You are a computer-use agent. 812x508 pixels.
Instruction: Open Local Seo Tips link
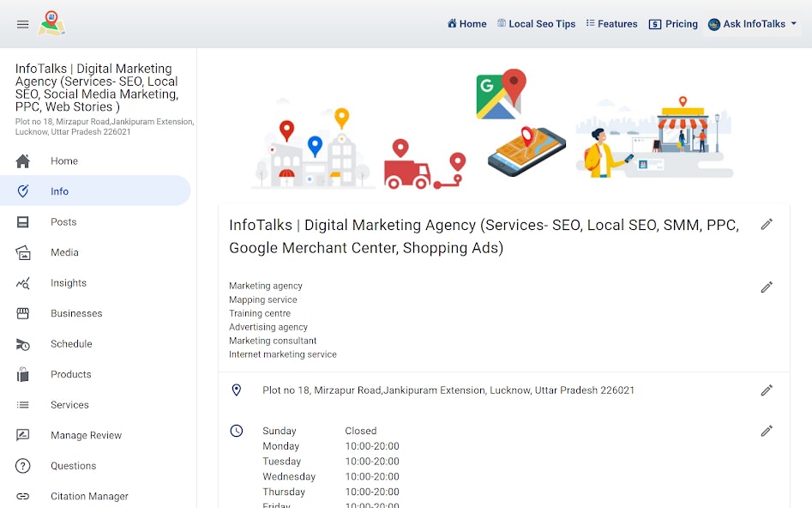pyautogui.click(x=536, y=24)
